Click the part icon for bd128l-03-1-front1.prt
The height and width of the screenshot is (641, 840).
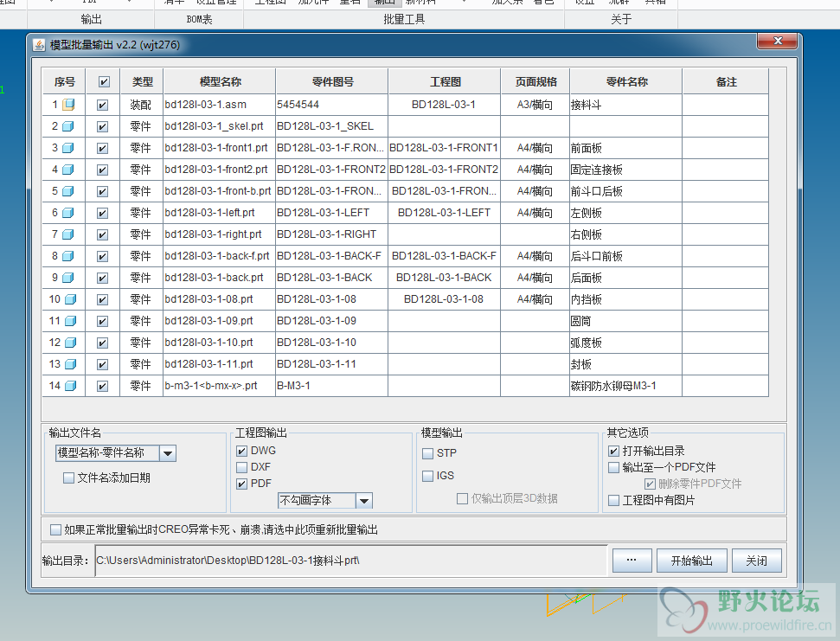pyautogui.click(x=68, y=148)
